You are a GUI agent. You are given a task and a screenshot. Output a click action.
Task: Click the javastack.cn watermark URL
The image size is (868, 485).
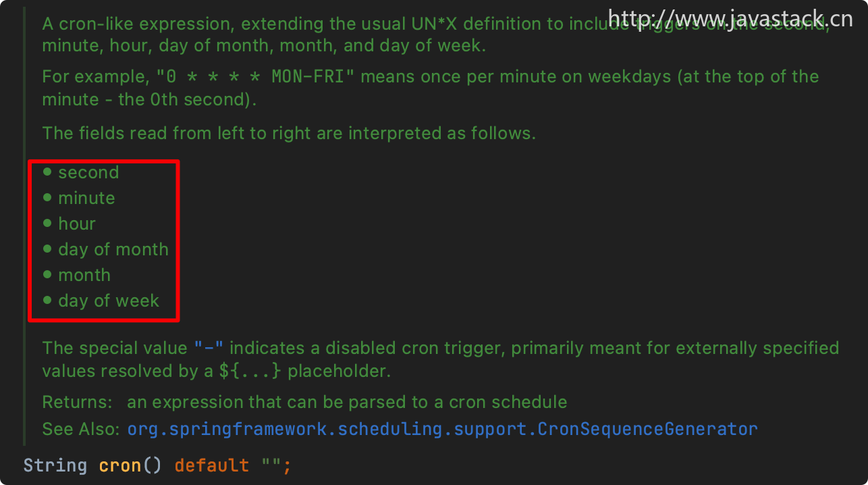(730, 18)
